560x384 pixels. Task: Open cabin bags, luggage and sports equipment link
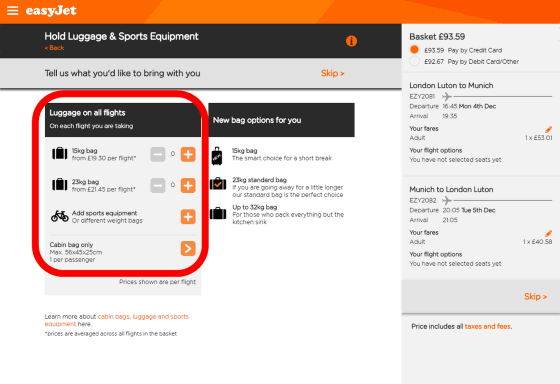tap(117, 320)
